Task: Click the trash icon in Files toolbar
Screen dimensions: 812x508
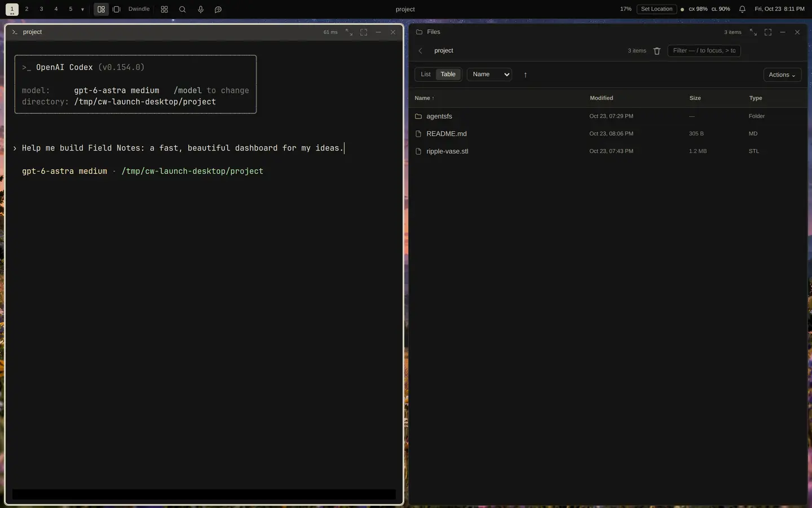Action: pyautogui.click(x=657, y=51)
